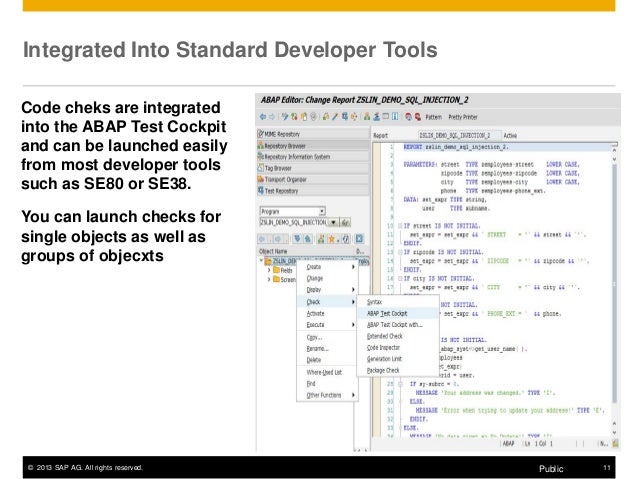Click the favorites star icon
The width and height of the screenshot is (638, 479).
[x=332, y=239]
